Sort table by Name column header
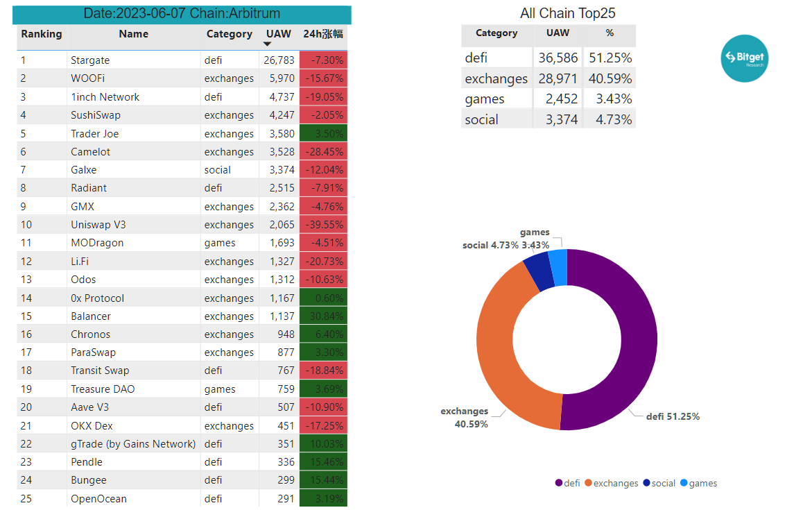 coord(134,34)
